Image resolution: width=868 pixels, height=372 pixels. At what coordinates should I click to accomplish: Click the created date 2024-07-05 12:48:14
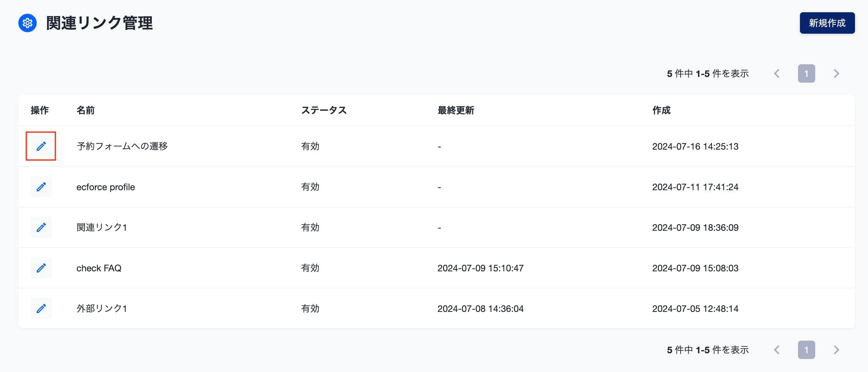pos(695,309)
